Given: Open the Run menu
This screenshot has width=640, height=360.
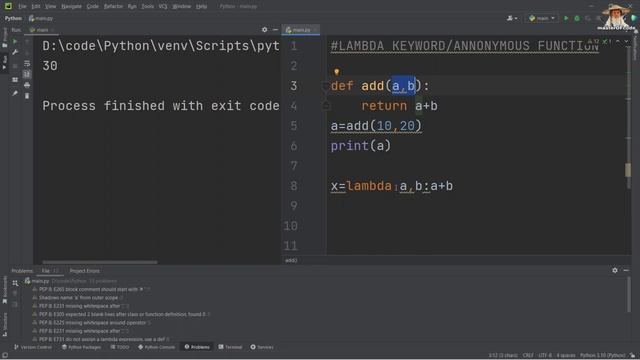Looking at the screenshot, I should (x=132, y=7).
